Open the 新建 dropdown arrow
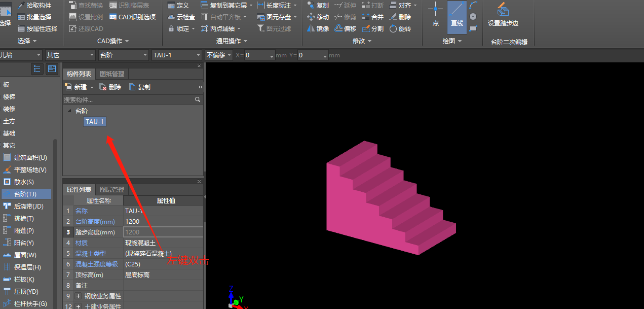 [92, 87]
